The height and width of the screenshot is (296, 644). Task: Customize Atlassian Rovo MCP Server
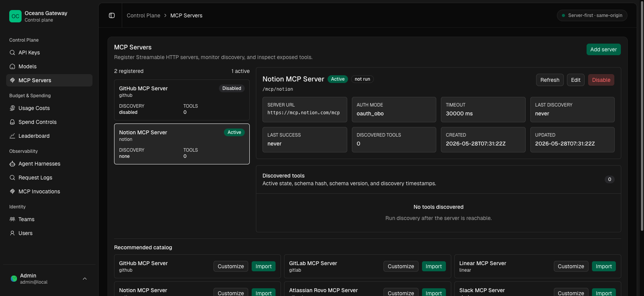coord(401,293)
